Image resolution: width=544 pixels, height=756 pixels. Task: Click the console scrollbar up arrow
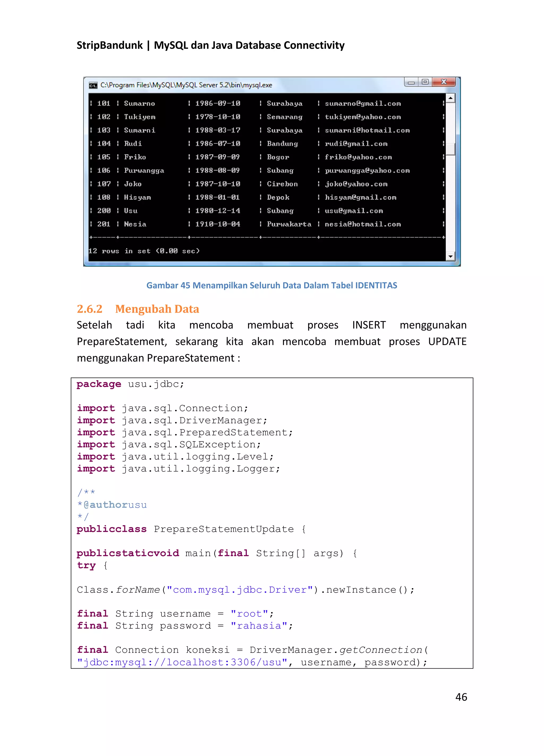pyautogui.click(x=450, y=98)
